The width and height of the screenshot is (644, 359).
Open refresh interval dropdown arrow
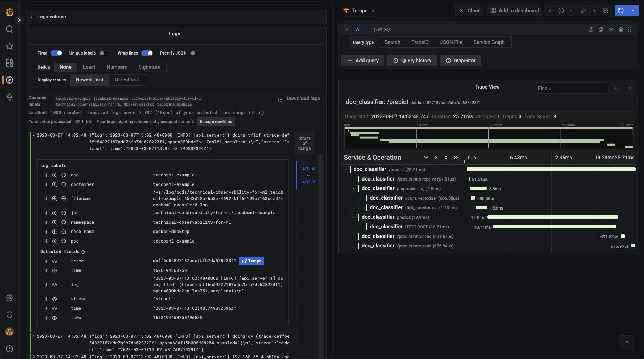[633, 11]
